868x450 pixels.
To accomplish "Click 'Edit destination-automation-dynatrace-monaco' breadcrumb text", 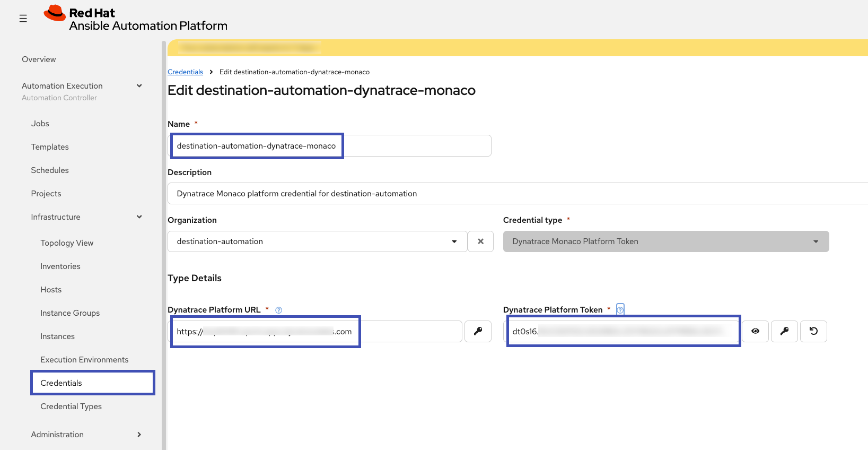I will click(294, 72).
